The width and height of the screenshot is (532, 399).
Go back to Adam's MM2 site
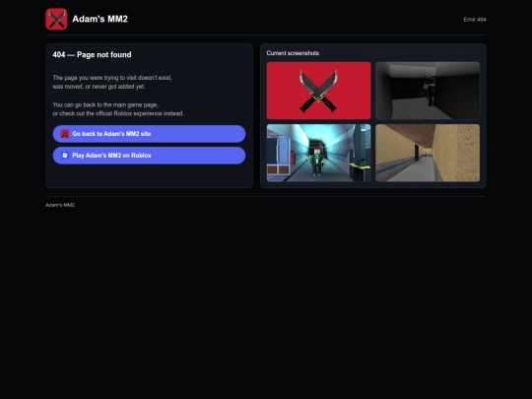click(149, 134)
